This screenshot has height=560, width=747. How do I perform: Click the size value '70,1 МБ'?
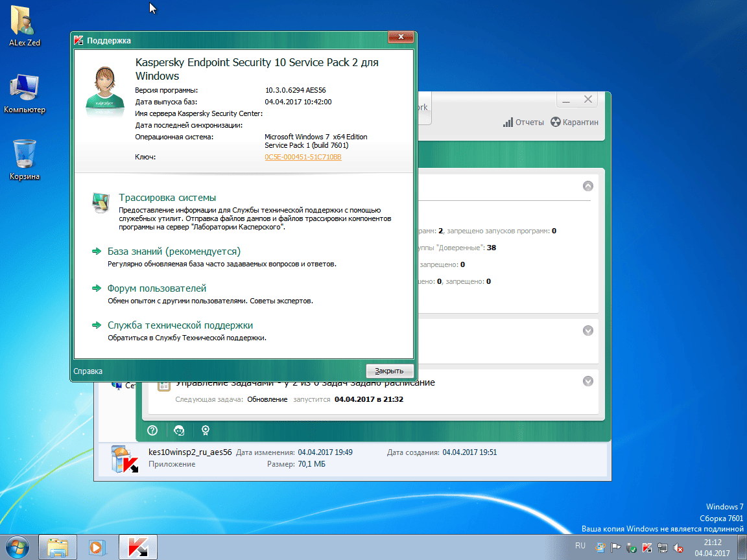[311, 464]
